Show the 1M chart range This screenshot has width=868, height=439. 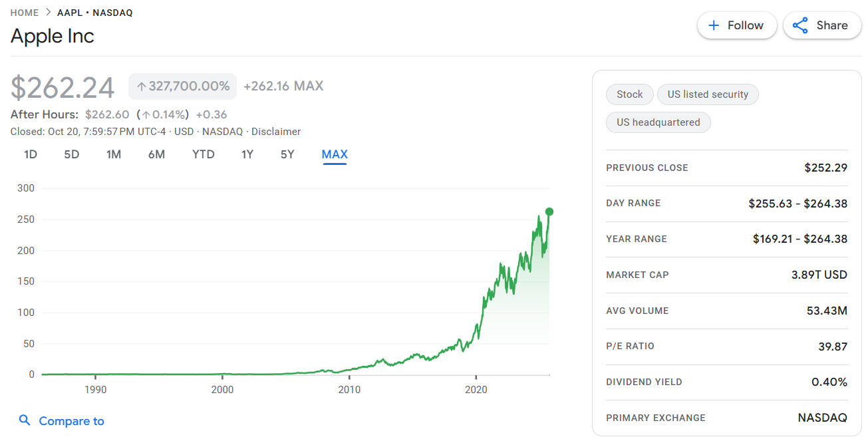click(x=114, y=154)
